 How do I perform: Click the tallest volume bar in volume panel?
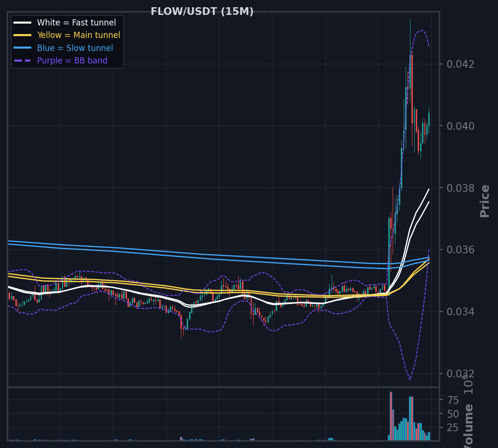(391, 416)
